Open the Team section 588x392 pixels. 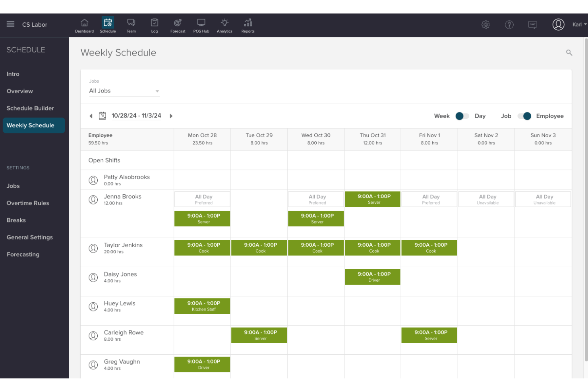[x=131, y=25]
